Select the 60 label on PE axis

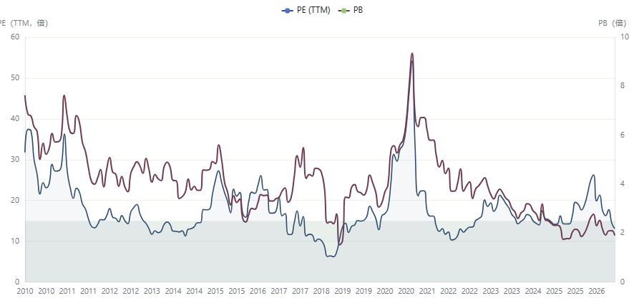(x=16, y=37)
